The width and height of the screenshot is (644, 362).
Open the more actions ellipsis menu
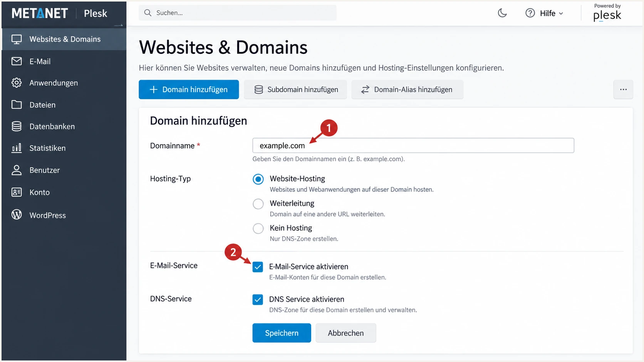click(623, 90)
